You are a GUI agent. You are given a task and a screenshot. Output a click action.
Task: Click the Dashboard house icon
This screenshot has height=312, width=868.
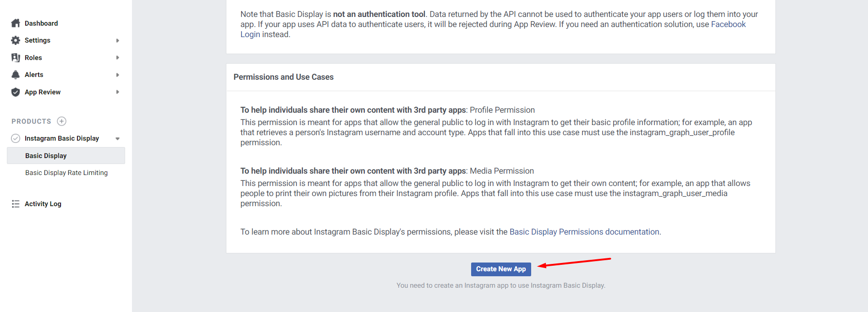pos(16,23)
